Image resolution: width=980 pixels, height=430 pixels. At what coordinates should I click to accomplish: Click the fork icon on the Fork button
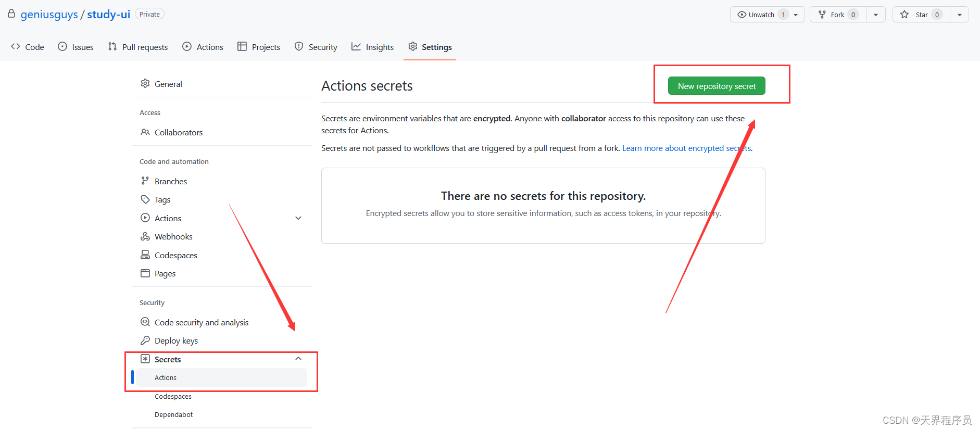tap(822, 15)
